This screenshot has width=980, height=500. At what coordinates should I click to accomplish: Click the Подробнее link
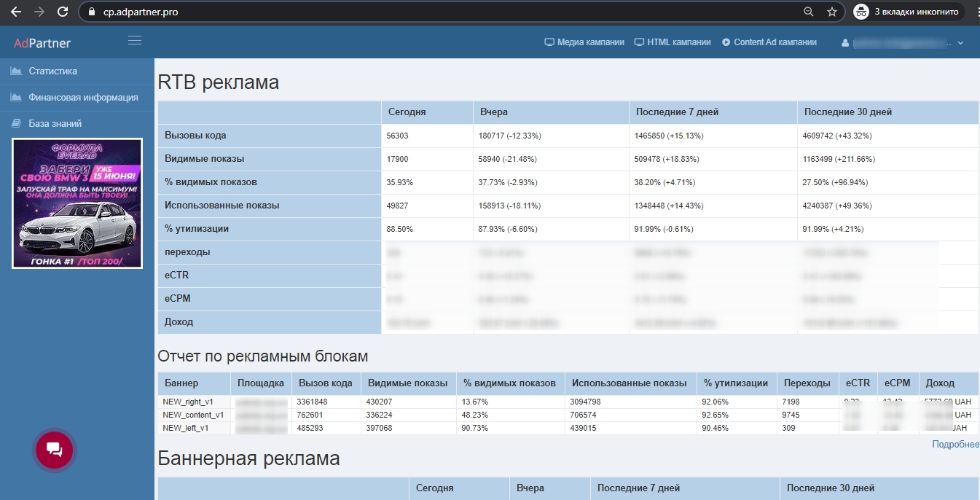point(954,443)
